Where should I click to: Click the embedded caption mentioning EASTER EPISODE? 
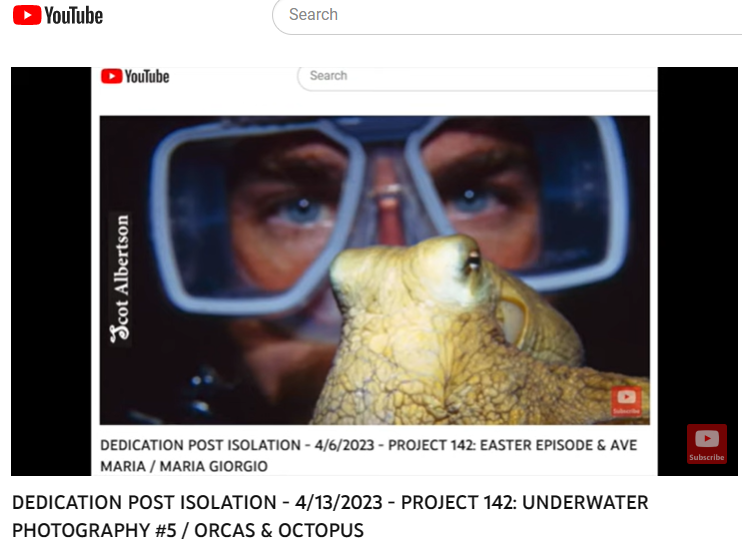click(369, 445)
